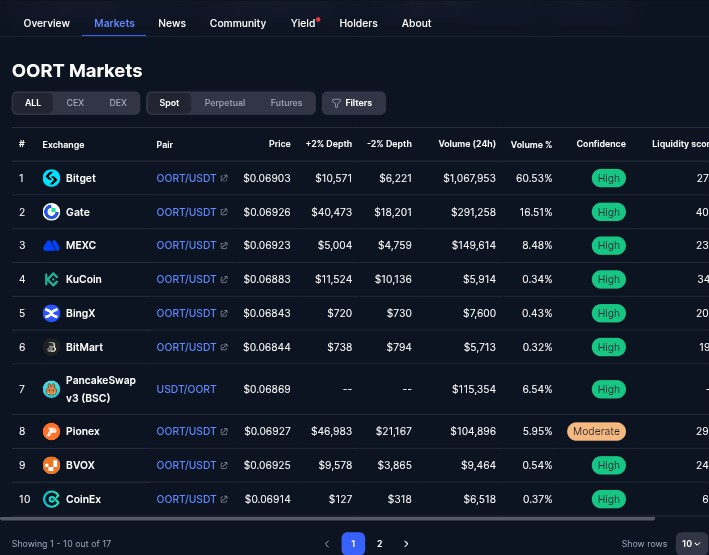Click the Moderate confidence badge for Pionex
The height and width of the screenshot is (555, 709).
[596, 432]
